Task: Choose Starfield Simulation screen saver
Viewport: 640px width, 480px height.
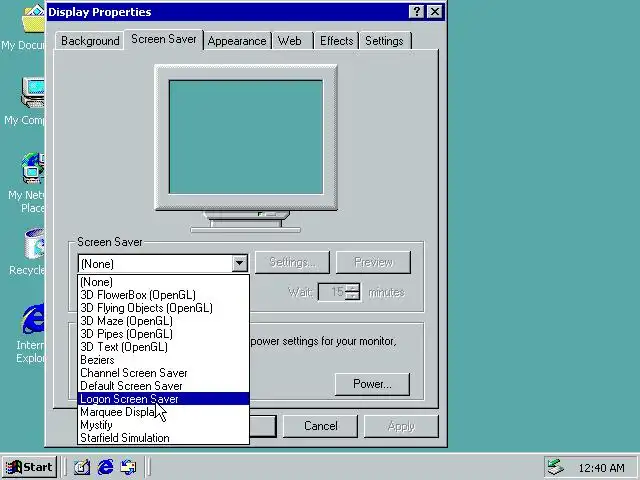Action: pos(163,438)
